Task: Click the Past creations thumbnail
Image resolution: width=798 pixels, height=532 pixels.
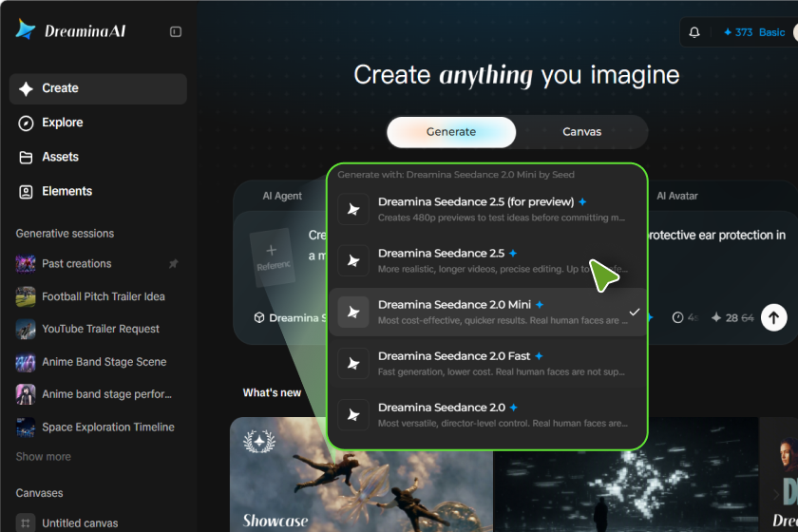Action: click(26, 264)
